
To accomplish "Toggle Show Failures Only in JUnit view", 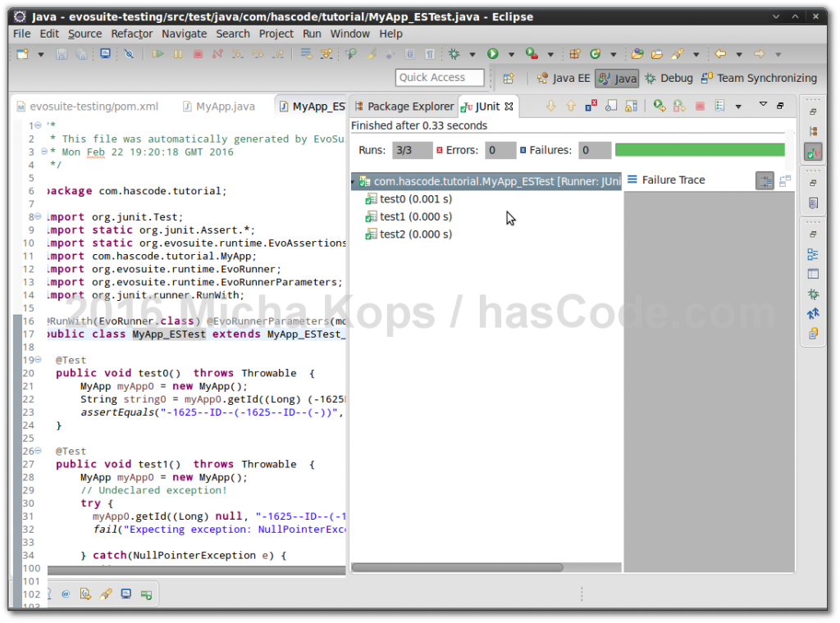I will tap(591, 107).
